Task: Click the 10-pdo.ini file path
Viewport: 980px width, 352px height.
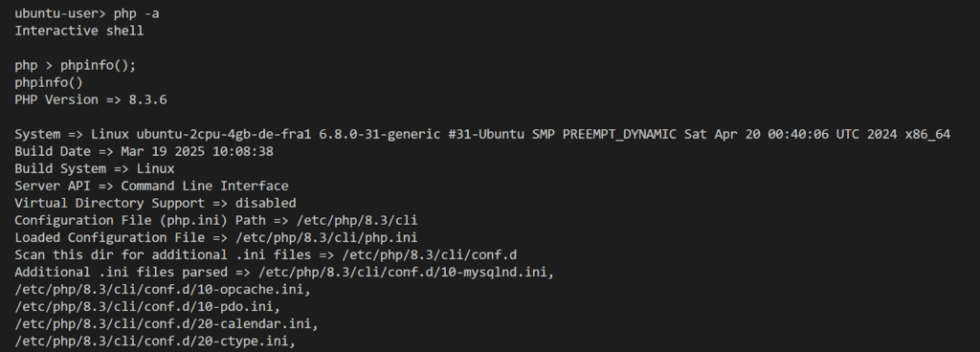Action: (x=147, y=307)
